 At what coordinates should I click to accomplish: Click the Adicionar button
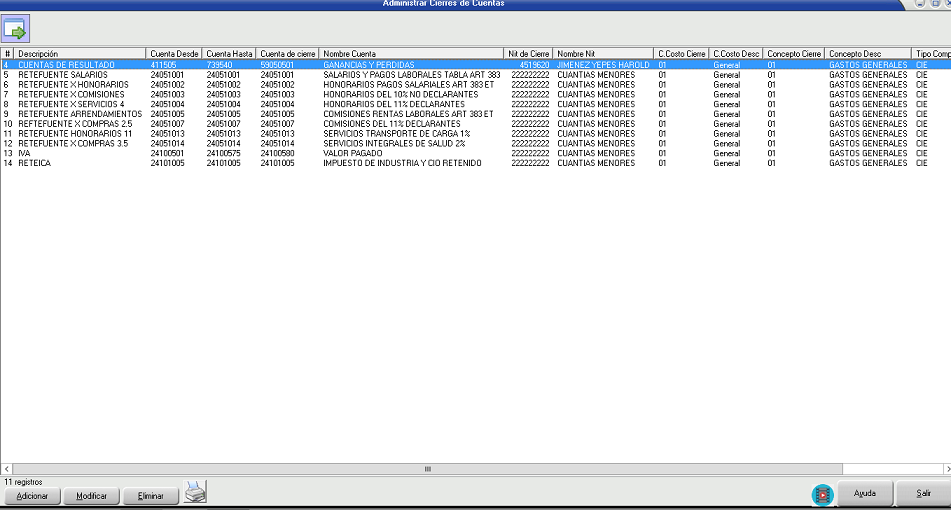(x=32, y=496)
